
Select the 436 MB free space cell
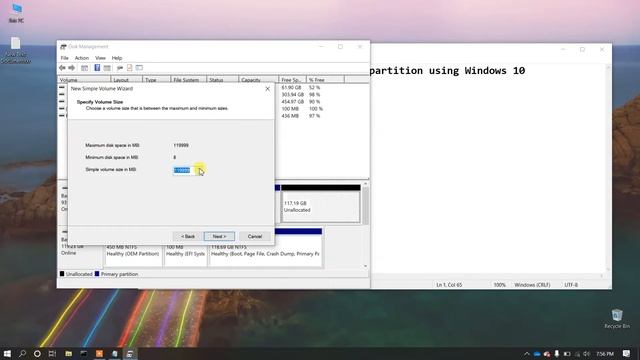[290, 116]
